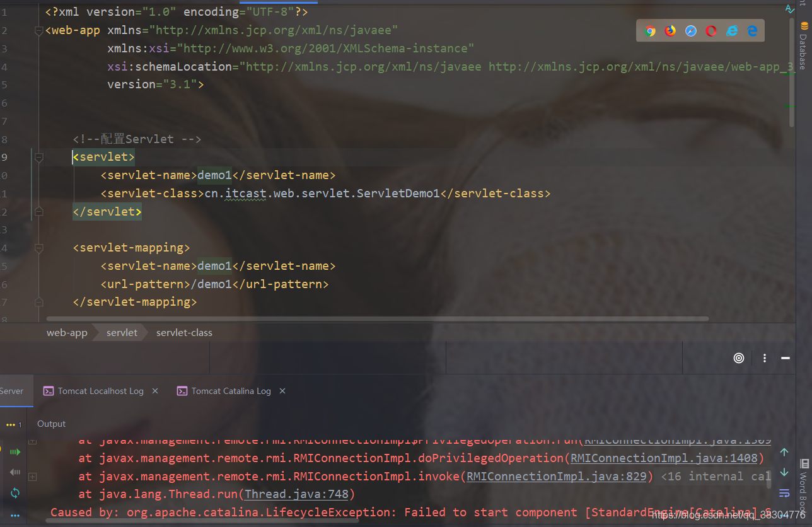Open Thread.java:748 from the stack trace
812x527 pixels.
coord(297,494)
